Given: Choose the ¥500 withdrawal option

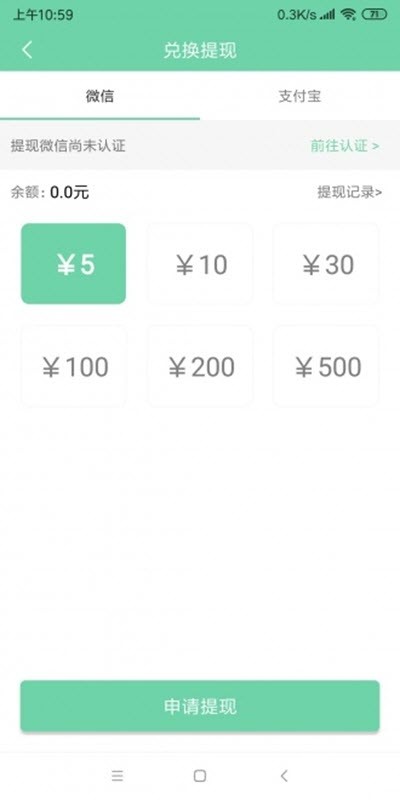Looking at the screenshot, I should 327,366.
